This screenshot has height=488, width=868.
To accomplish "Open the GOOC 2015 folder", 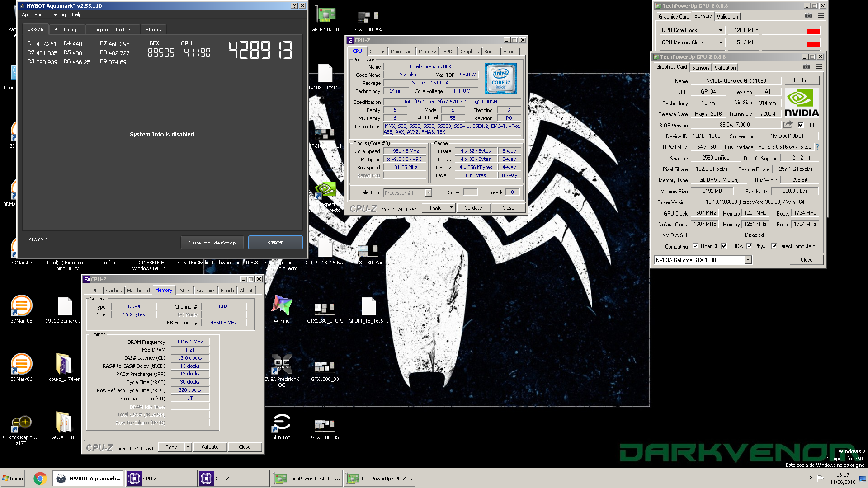I will tap(64, 425).
